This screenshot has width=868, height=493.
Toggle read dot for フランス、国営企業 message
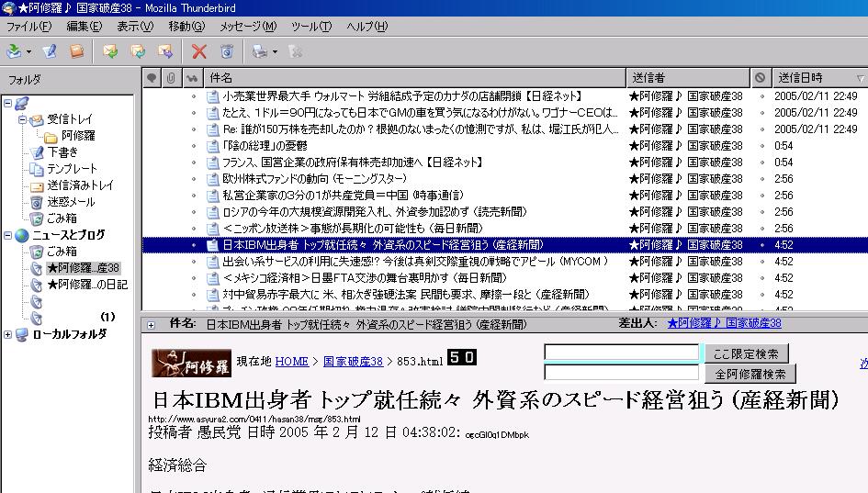(x=193, y=162)
